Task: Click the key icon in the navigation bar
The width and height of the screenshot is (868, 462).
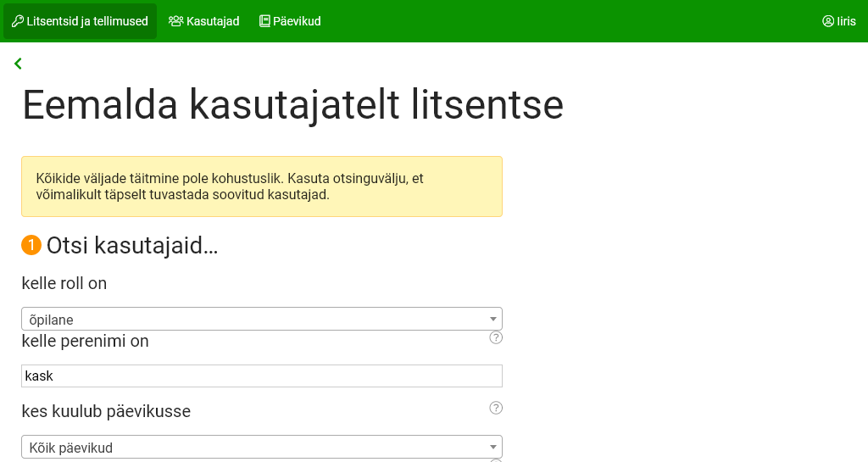Action: [x=17, y=21]
